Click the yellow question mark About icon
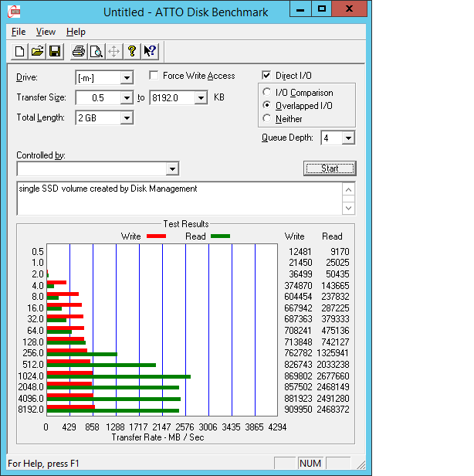Image resolution: width=474 pixels, height=476 pixels. pos(132,52)
